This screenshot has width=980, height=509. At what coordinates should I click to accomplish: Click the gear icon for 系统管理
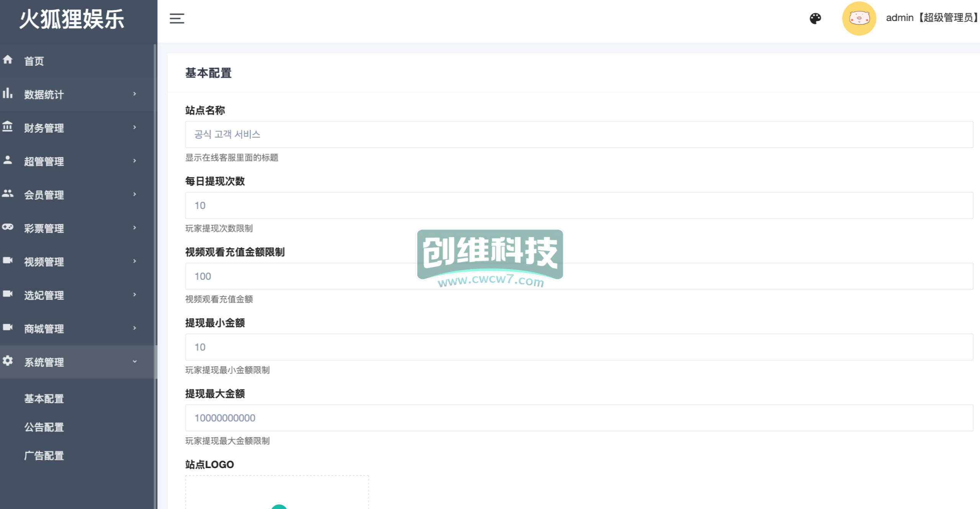pos(8,361)
